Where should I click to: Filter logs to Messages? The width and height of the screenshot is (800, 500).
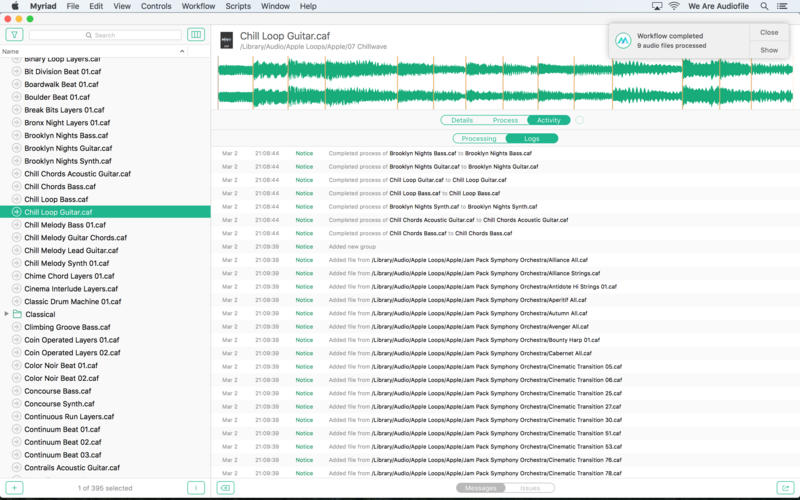coord(481,488)
